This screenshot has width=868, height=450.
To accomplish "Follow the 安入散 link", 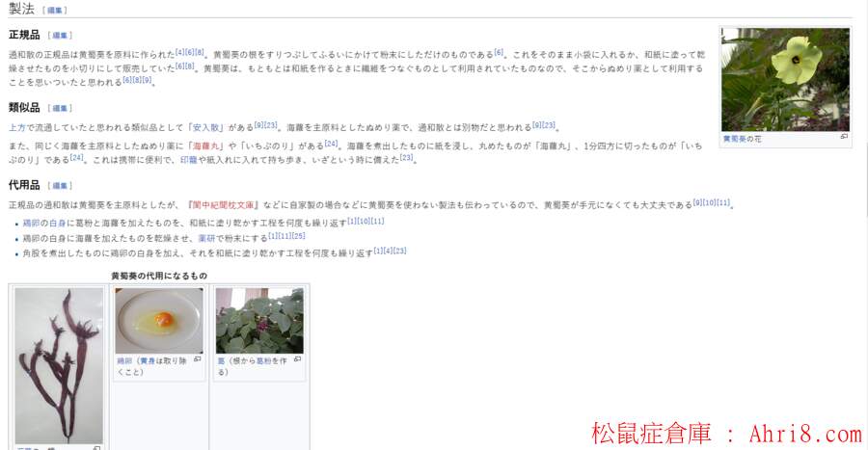I will [206, 128].
